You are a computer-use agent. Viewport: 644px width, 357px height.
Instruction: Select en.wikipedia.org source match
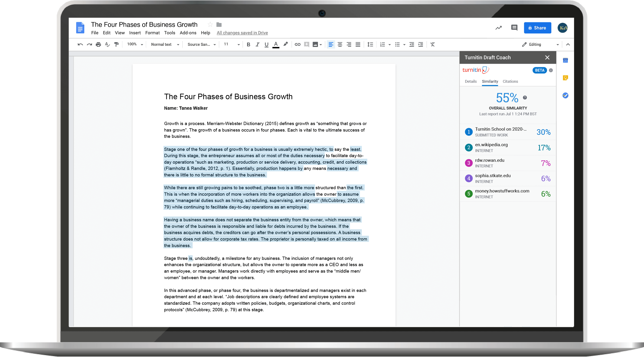tap(507, 148)
